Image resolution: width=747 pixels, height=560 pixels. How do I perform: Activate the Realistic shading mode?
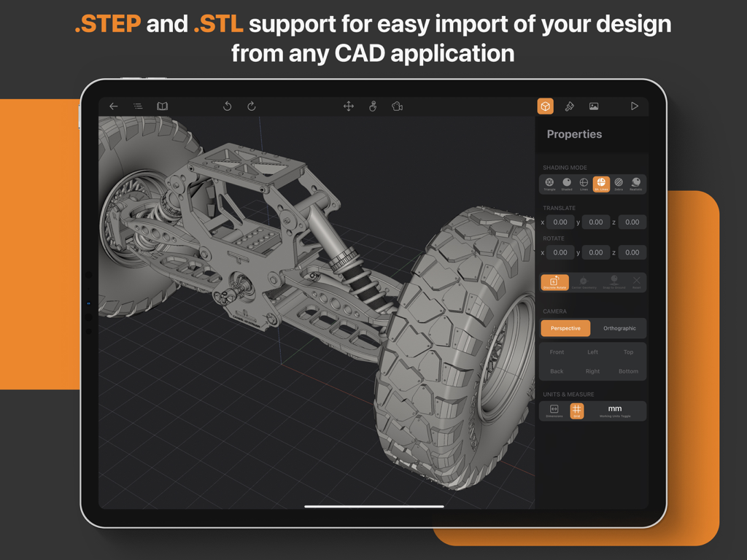(635, 183)
